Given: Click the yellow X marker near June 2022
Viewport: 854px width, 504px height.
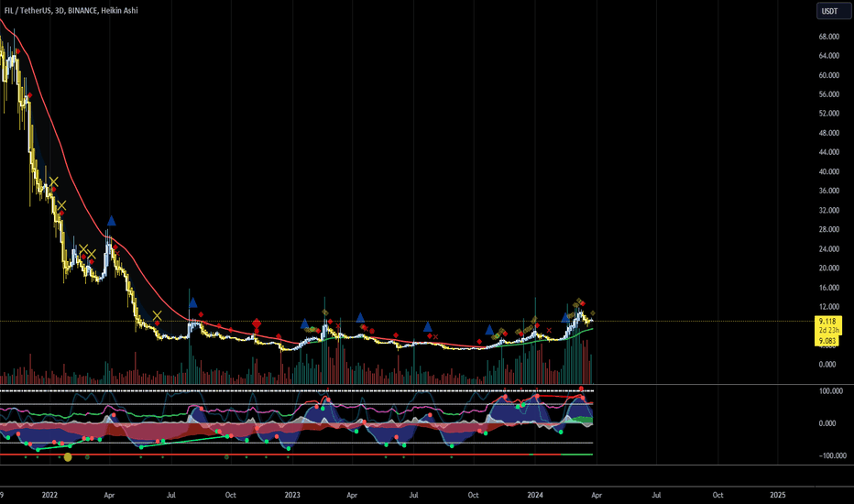Looking at the screenshot, I should click(x=157, y=315).
